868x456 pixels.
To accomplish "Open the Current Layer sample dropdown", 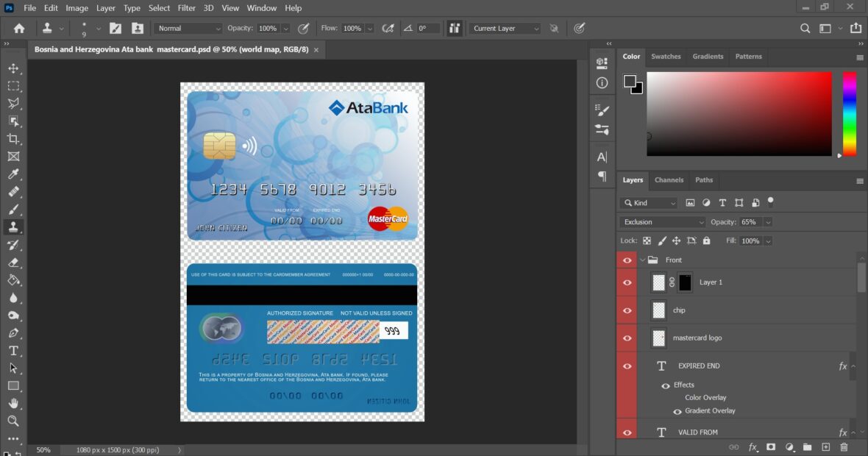I will tap(505, 28).
